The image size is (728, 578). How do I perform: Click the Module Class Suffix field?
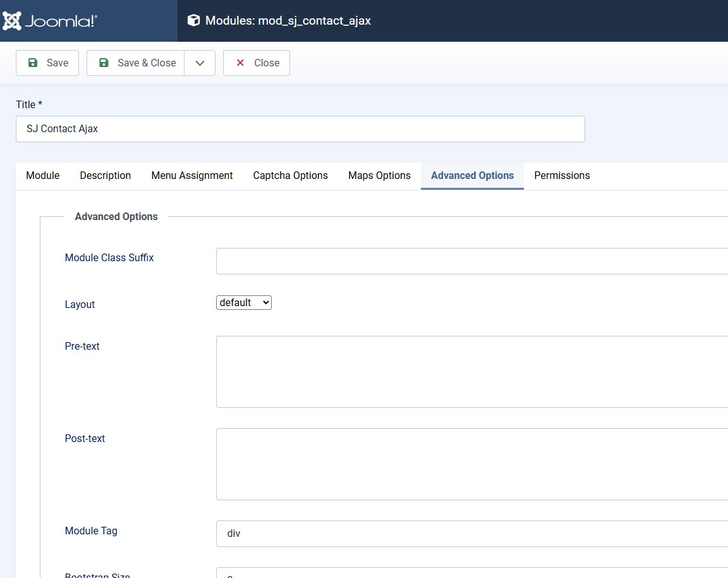coord(471,261)
